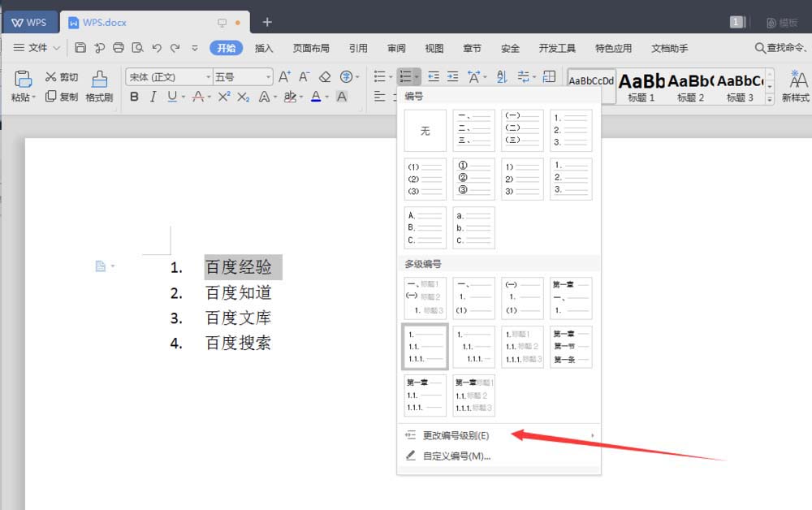
Task: Click the Paste icon
Action: pyautogui.click(x=22, y=87)
